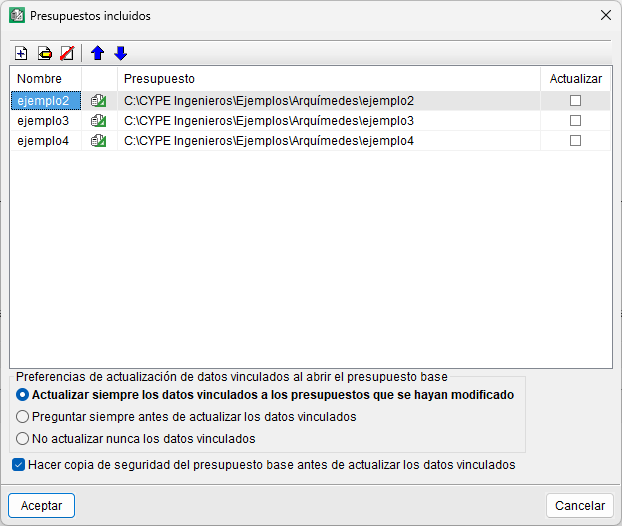Viewport: 622px width, 526px height.
Task: Delete the selected budget entry
Action: (x=67, y=53)
